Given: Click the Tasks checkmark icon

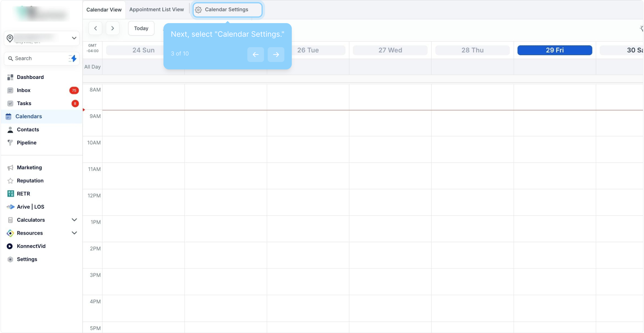Looking at the screenshot, I should (x=10, y=103).
